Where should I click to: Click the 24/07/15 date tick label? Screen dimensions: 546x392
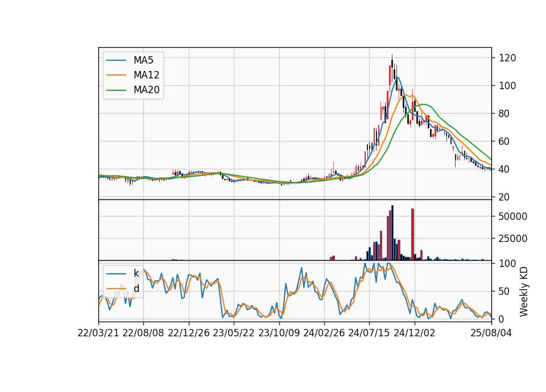click(369, 333)
